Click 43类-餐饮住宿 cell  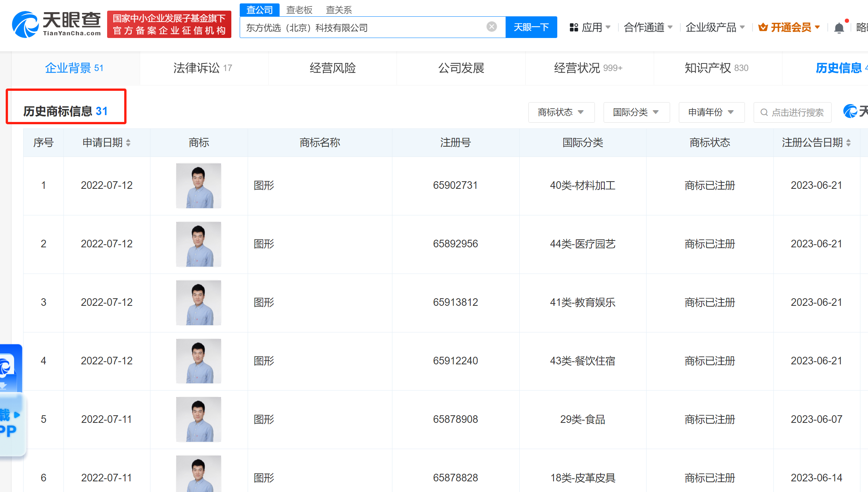(x=583, y=361)
